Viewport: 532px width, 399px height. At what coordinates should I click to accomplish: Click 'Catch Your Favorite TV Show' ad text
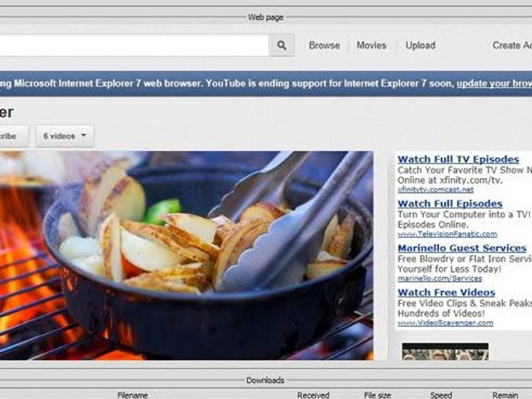tap(465, 170)
